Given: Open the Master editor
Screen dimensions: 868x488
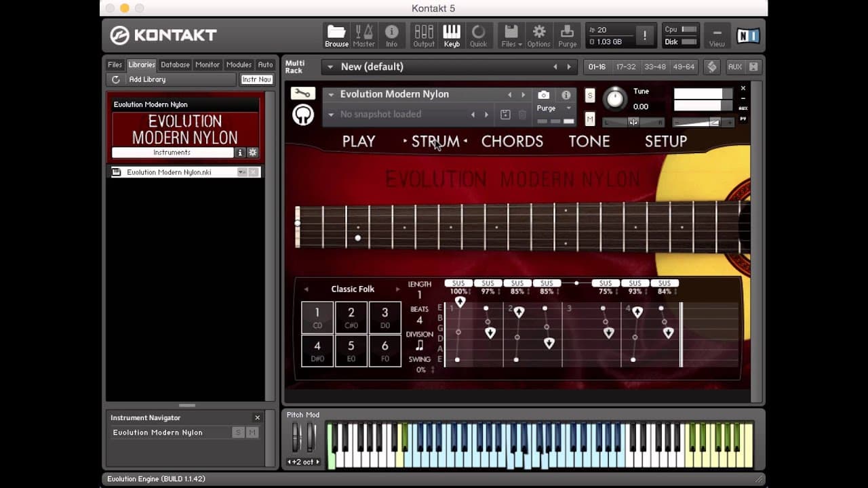Looking at the screenshot, I should tap(363, 35).
